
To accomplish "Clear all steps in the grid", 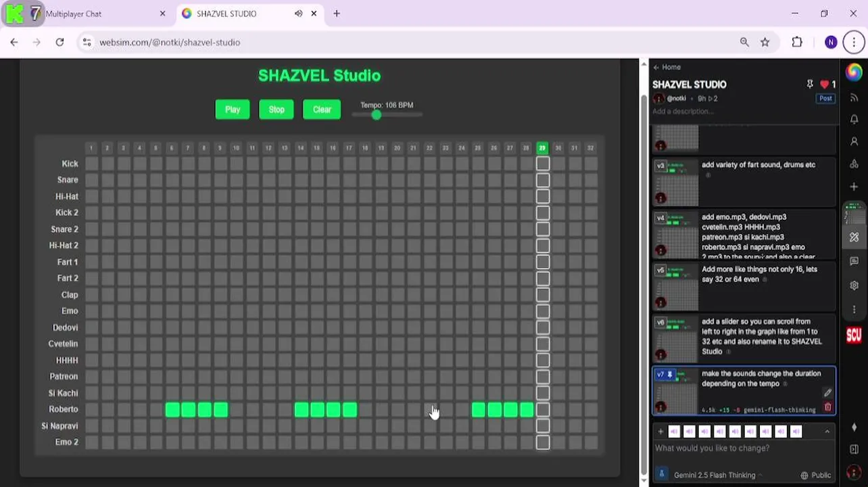I will pyautogui.click(x=322, y=110).
